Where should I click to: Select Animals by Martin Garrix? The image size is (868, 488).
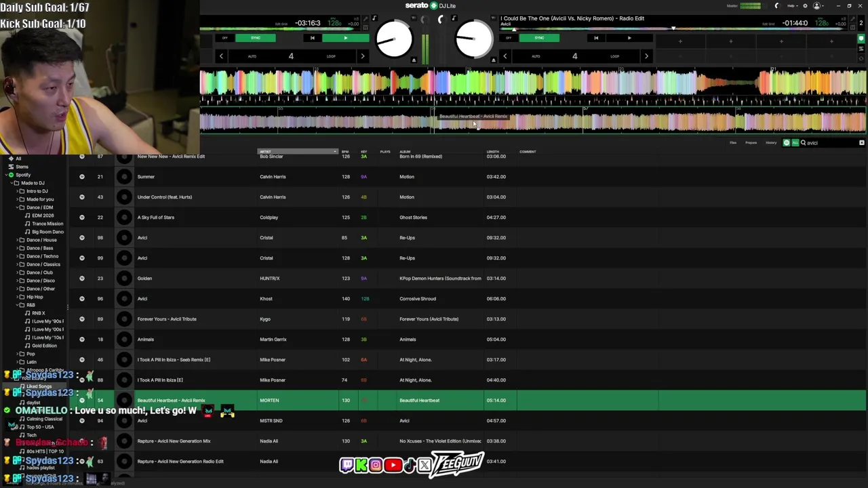tap(468, 339)
